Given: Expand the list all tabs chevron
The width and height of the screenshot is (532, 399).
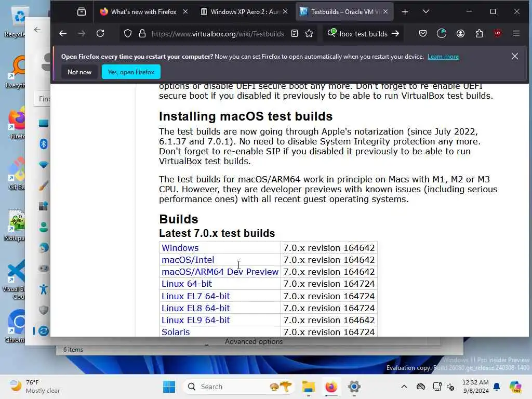Looking at the screenshot, I should [x=426, y=12].
